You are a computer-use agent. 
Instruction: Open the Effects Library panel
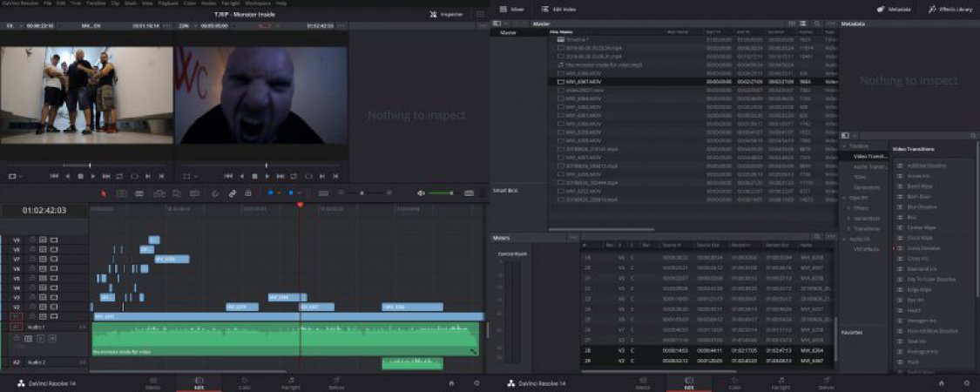point(950,10)
